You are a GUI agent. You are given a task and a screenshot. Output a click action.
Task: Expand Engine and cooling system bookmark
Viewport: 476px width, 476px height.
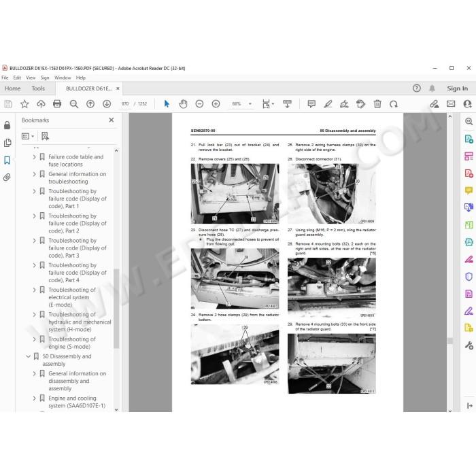click(x=34, y=398)
